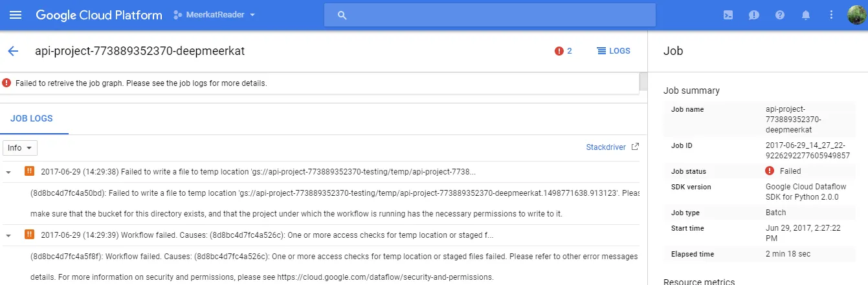Click the red Failed status icon

[x=770, y=171]
